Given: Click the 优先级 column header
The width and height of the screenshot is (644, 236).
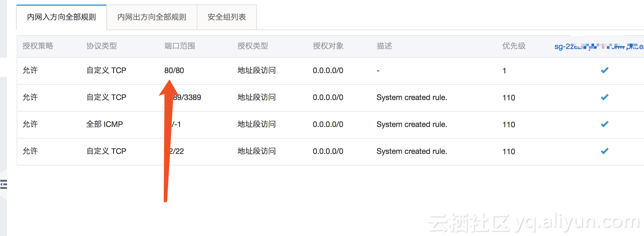Looking at the screenshot, I should point(514,46).
